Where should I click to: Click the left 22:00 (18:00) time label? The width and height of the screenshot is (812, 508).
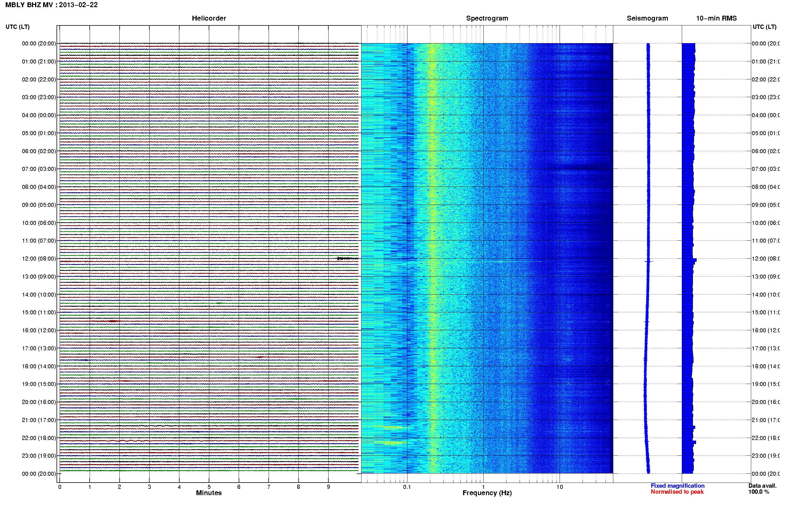coord(39,438)
